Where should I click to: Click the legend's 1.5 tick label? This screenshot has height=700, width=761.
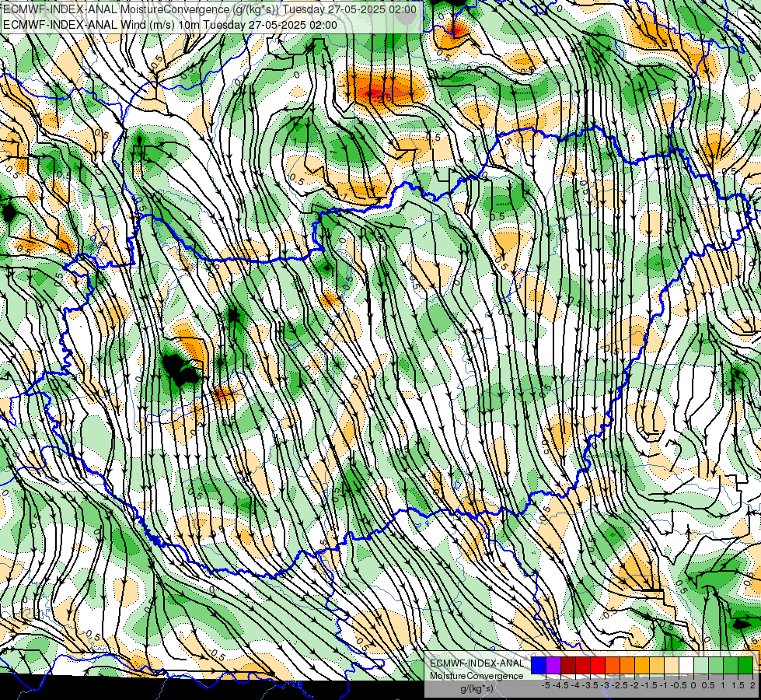pos(738,685)
